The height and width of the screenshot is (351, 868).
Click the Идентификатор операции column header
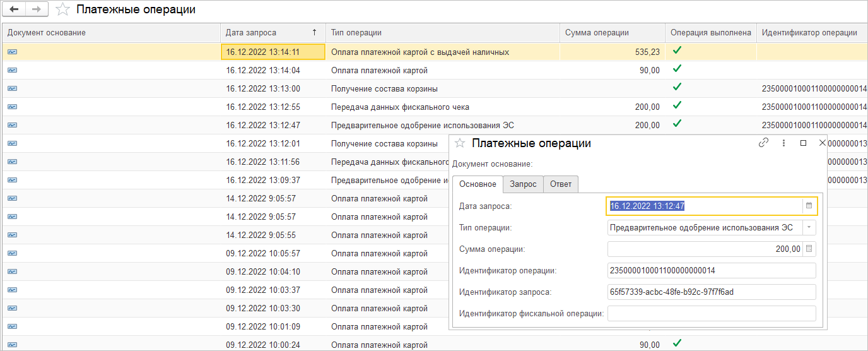tap(811, 33)
